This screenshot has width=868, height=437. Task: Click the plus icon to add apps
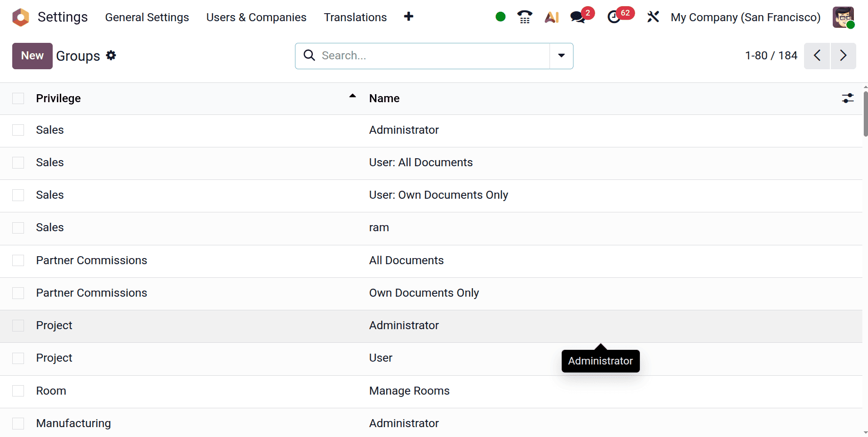pyautogui.click(x=408, y=17)
